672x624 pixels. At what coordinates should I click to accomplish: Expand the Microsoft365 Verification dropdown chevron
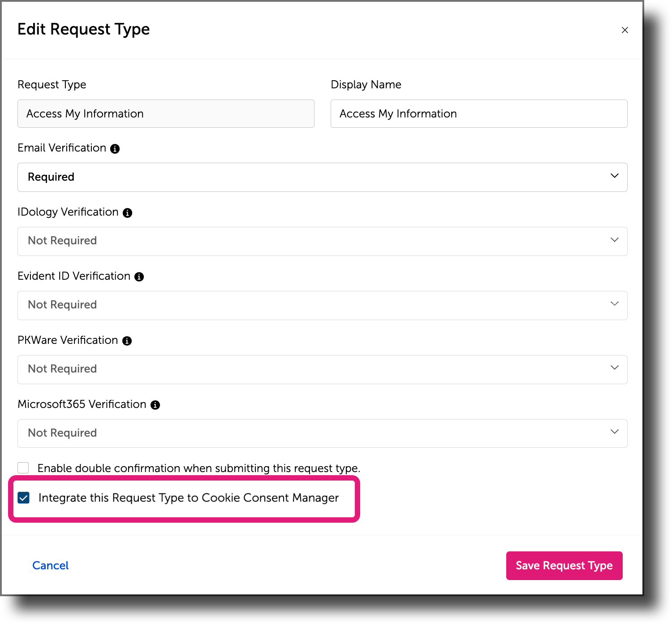coord(614,432)
